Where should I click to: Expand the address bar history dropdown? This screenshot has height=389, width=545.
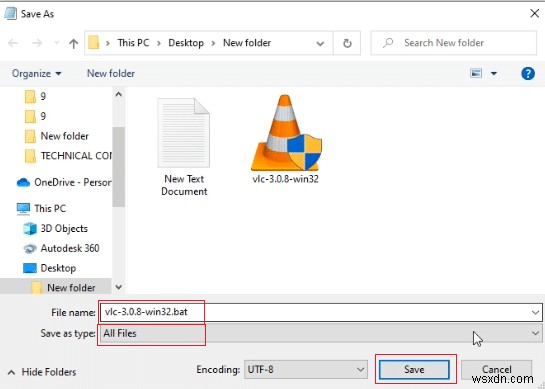tap(320, 43)
